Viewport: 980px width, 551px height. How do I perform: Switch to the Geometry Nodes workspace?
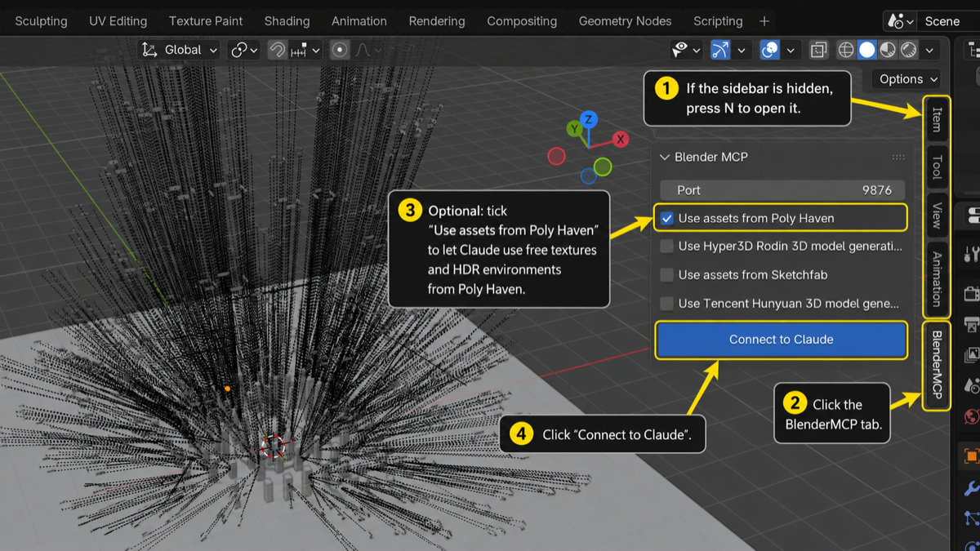pos(625,21)
